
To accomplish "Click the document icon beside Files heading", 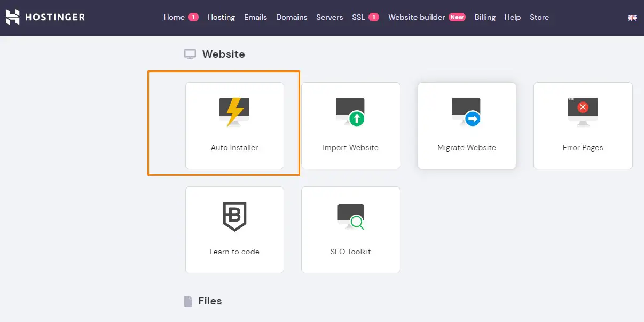I will tap(188, 301).
